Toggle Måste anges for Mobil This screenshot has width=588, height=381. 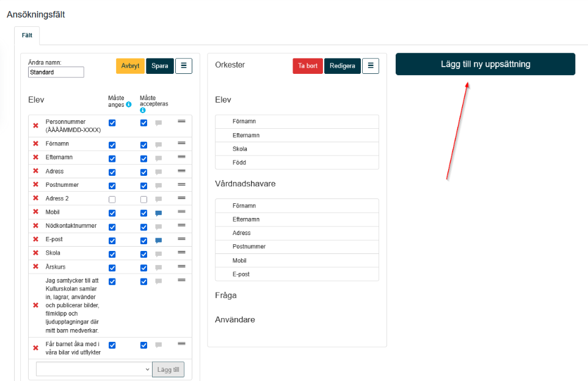(x=112, y=213)
